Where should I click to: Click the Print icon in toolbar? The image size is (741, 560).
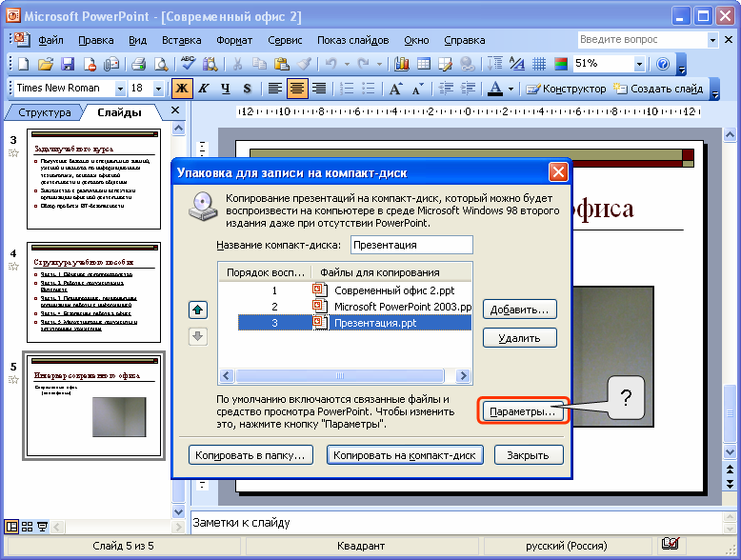pos(138,64)
